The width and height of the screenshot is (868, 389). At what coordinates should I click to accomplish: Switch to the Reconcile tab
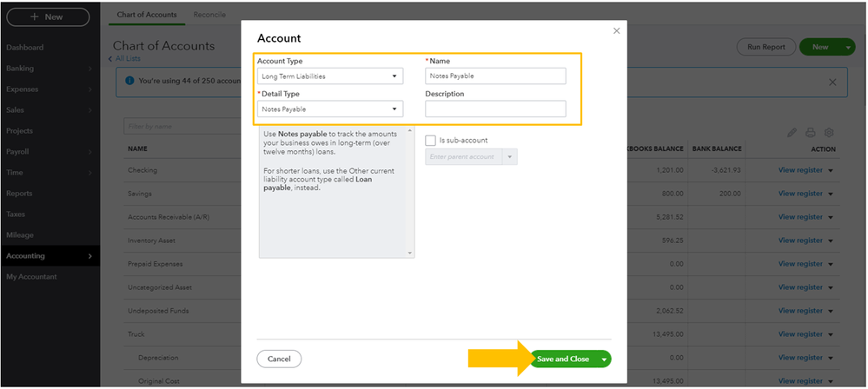coord(209,15)
